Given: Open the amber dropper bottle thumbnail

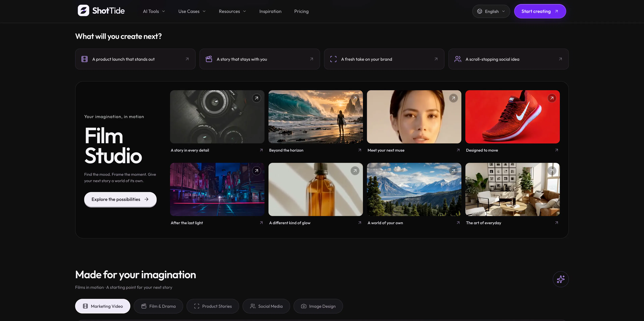Looking at the screenshot, I should [315, 189].
